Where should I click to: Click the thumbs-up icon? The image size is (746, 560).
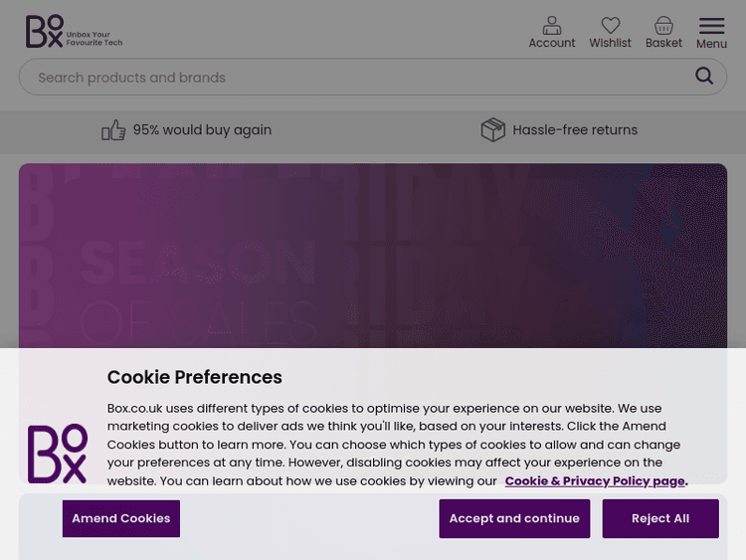(113, 130)
